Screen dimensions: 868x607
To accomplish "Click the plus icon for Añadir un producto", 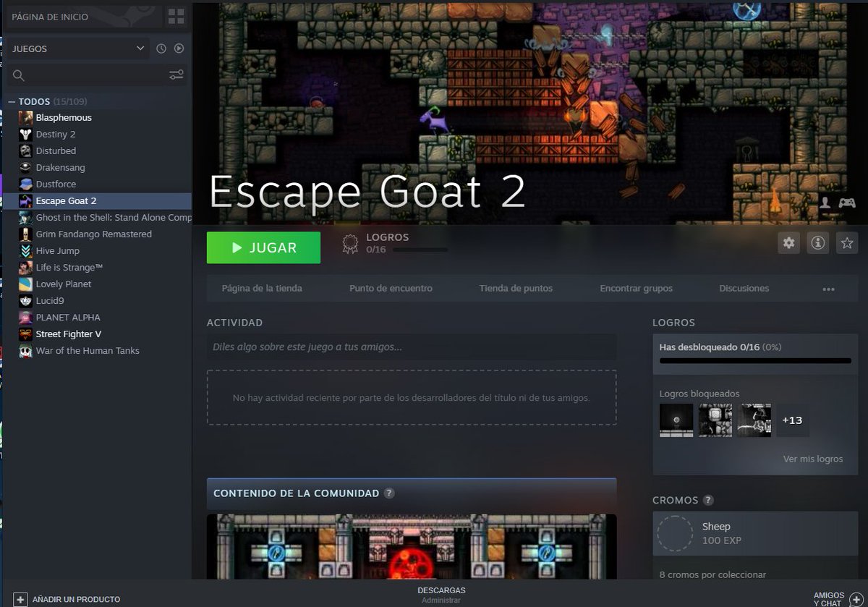I will [x=20, y=599].
